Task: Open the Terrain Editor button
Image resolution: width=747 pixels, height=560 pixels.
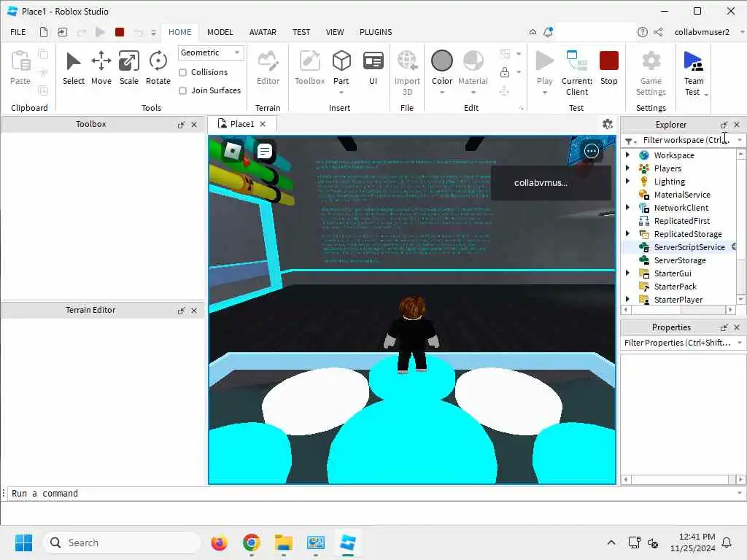Action: (x=268, y=68)
